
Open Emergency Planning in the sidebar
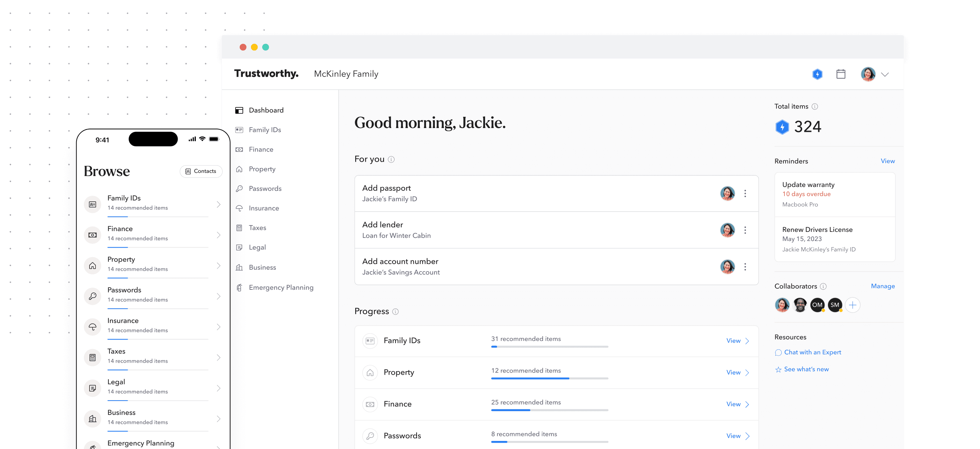(281, 287)
